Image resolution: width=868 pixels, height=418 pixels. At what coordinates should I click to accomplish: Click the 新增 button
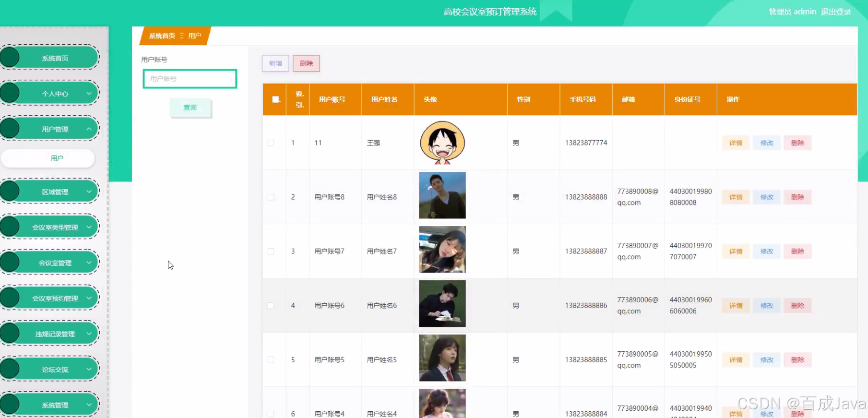275,63
